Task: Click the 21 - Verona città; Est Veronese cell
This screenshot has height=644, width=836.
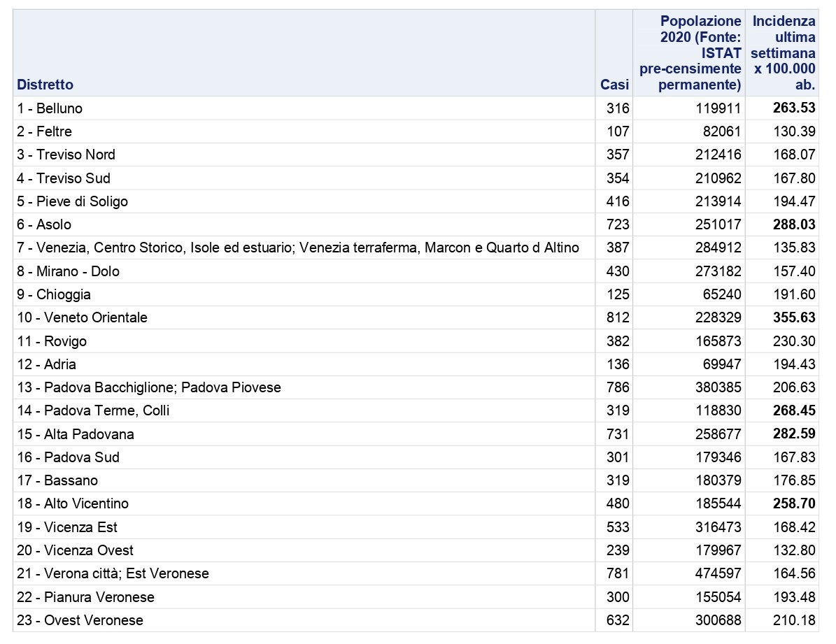Action: click(113, 574)
